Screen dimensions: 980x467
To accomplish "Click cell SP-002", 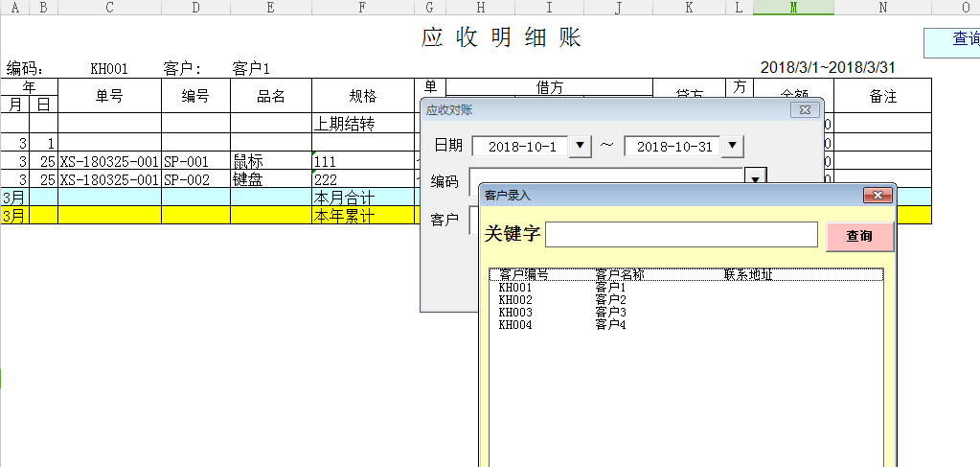I will click(195, 179).
